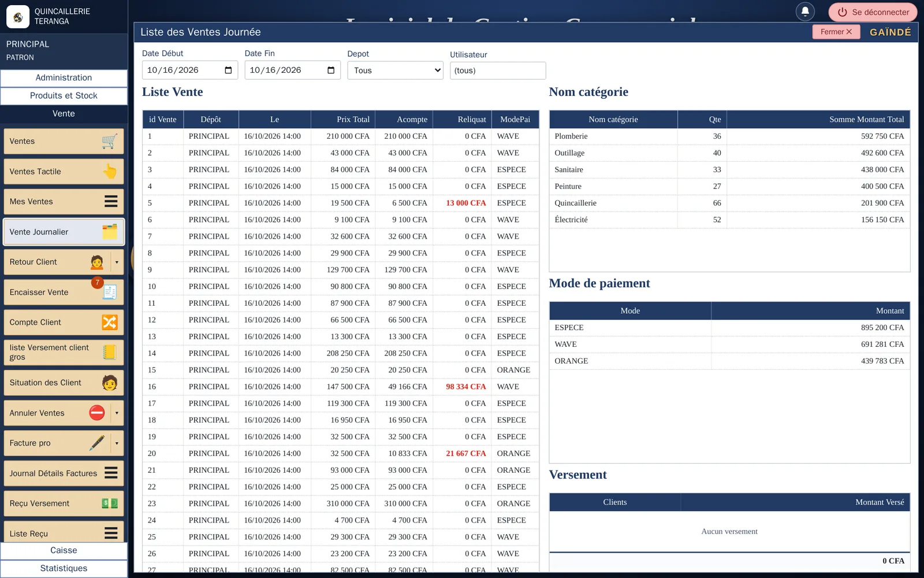
Task: Open Situation des Client person icon
Action: 110,383
